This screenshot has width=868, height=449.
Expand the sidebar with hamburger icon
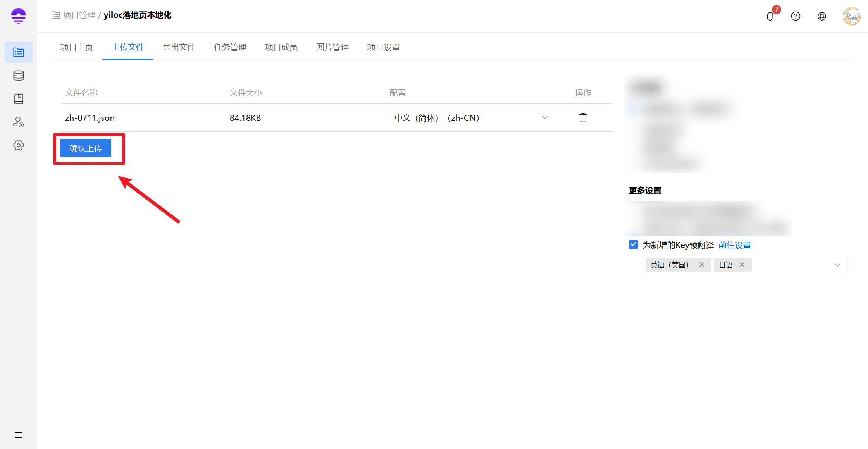tap(18, 435)
